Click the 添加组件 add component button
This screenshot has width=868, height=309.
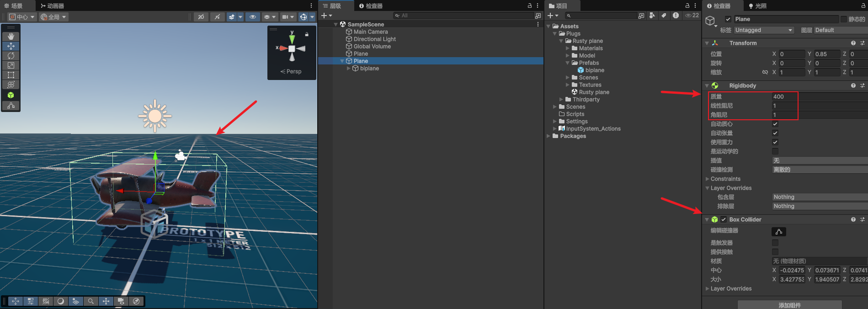[789, 305]
